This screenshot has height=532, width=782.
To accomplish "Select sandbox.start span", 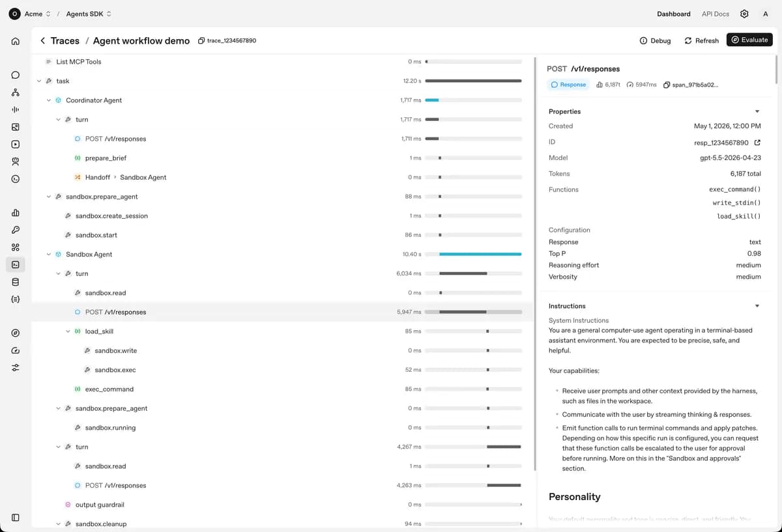I will [283, 235].
